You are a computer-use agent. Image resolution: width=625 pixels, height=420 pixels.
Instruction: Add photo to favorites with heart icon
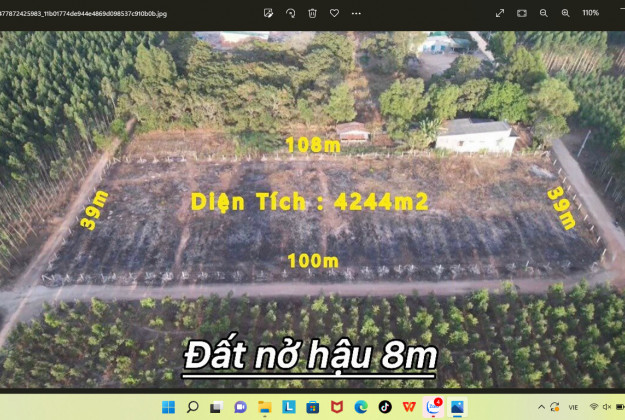coord(334,13)
